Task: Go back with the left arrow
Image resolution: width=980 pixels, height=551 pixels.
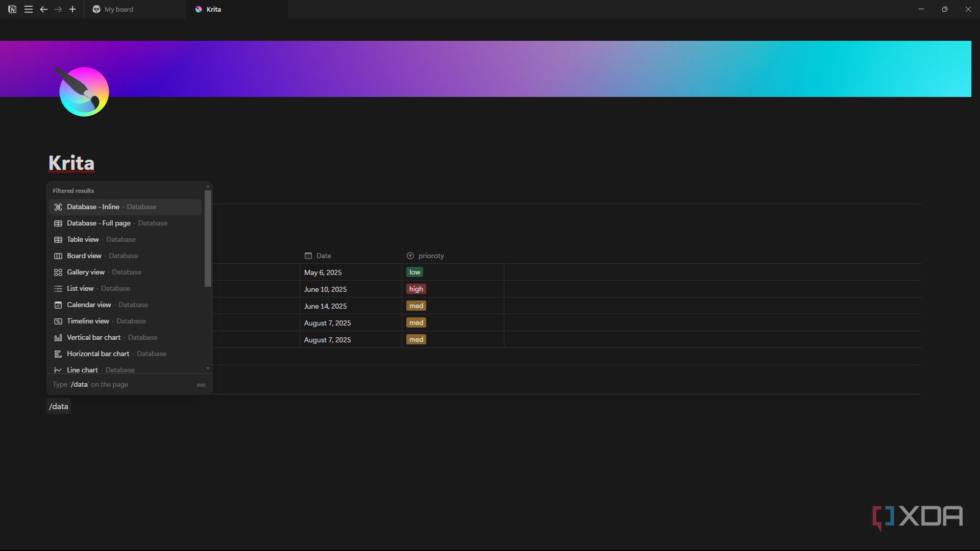Action: [44, 9]
